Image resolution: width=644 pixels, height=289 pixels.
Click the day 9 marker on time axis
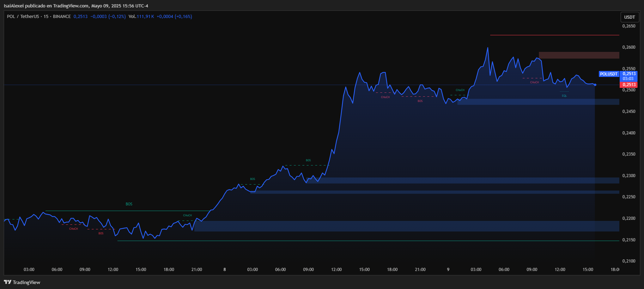[448, 270]
